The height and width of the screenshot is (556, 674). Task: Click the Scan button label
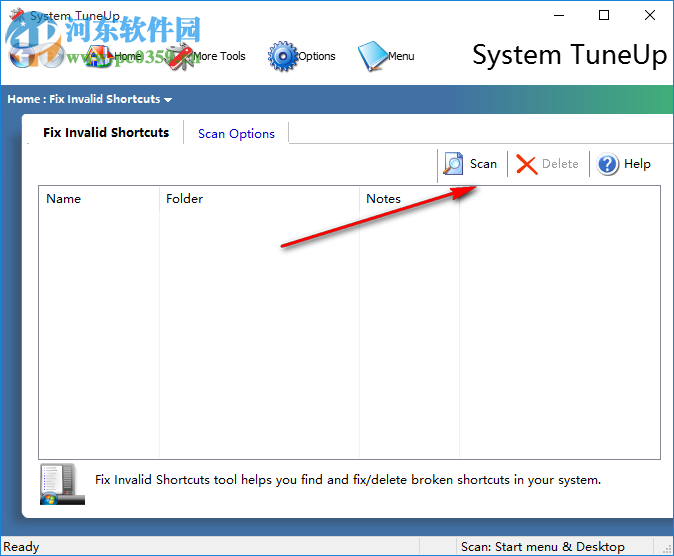click(x=483, y=164)
